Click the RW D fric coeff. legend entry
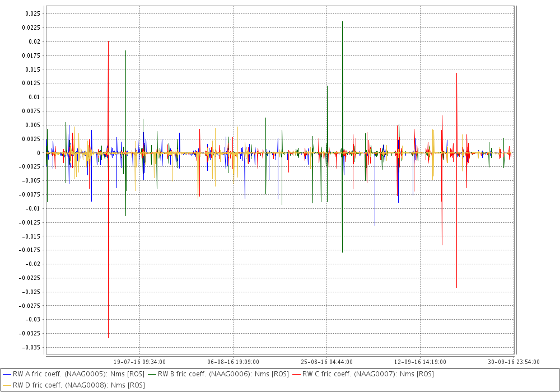This screenshot has width=560, height=392. click(x=73, y=385)
